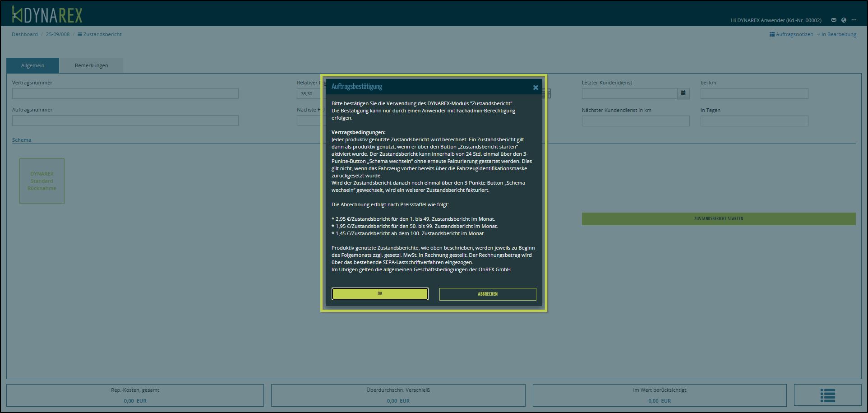This screenshot has height=413, width=868.
Task: Click into the Vertragsnummer field
Action: coord(125,93)
